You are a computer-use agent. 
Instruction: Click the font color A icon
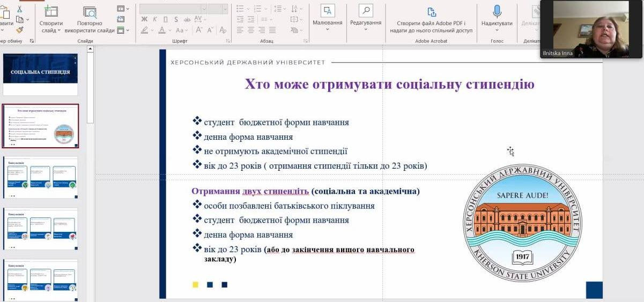click(161, 31)
